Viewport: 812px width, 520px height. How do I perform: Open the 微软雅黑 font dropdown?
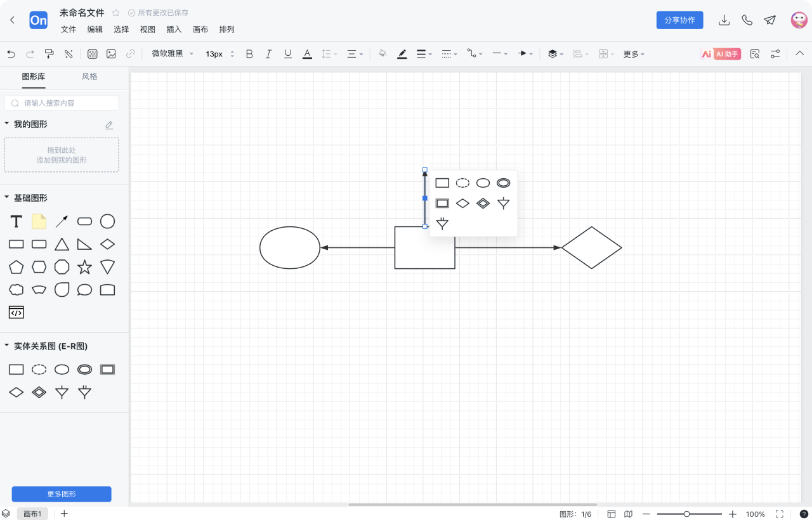[x=173, y=54]
